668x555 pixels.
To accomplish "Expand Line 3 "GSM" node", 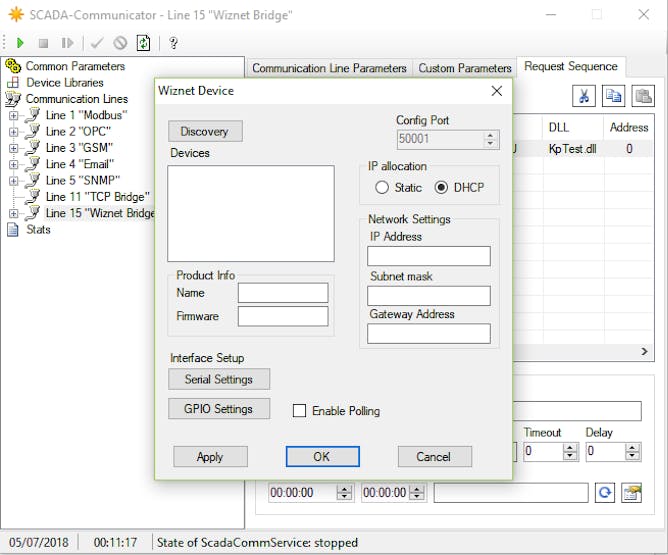I will coord(14,148).
